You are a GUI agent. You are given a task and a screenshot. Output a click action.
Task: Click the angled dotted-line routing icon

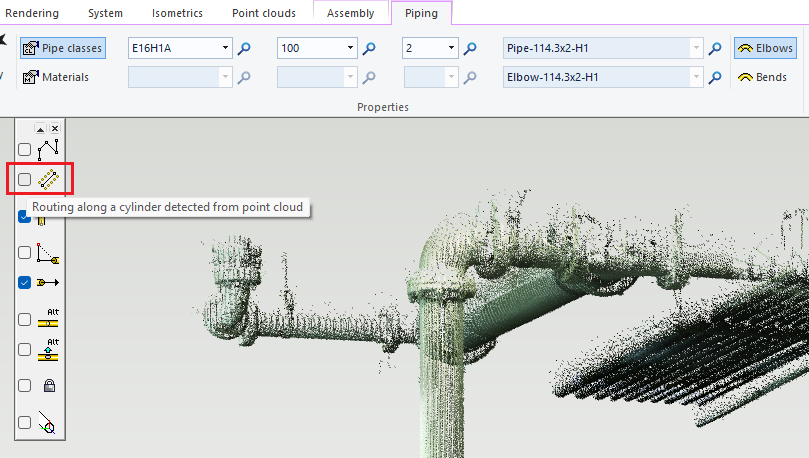tap(48, 254)
